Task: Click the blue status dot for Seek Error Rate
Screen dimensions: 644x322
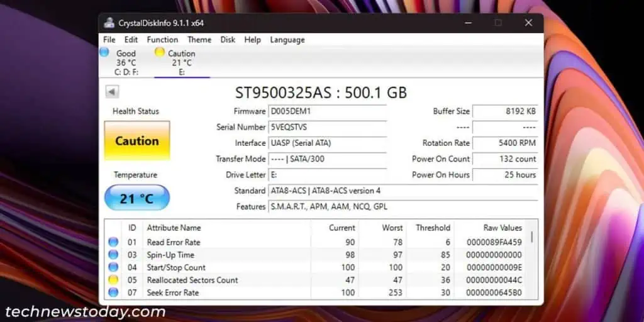Action: (x=113, y=293)
